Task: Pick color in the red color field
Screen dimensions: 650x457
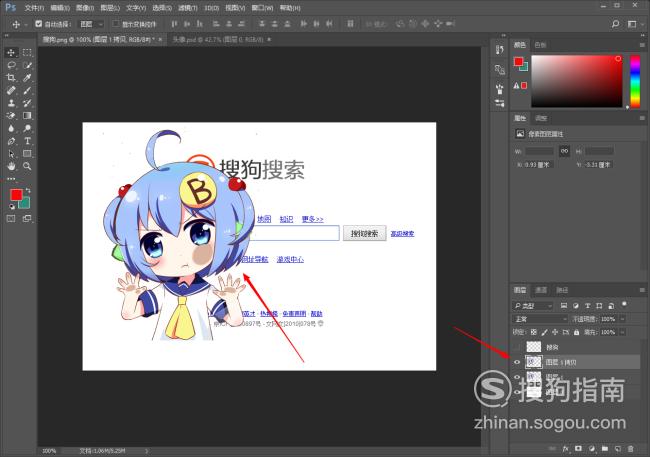Action: (x=577, y=81)
